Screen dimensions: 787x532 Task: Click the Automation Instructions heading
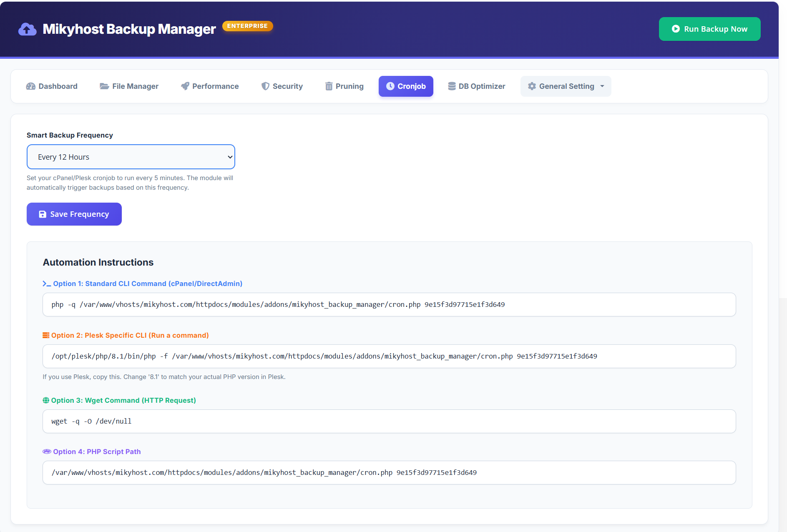[x=98, y=262]
